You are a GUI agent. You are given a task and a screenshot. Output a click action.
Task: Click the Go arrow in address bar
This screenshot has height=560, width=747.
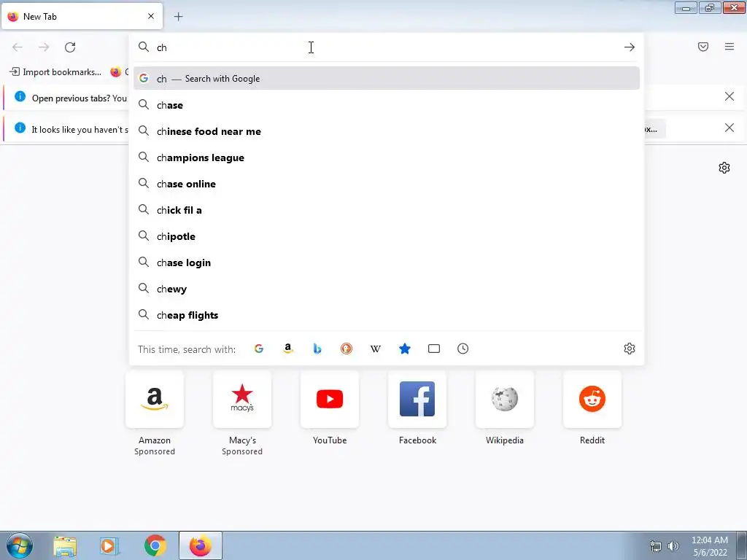click(x=630, y=47)
